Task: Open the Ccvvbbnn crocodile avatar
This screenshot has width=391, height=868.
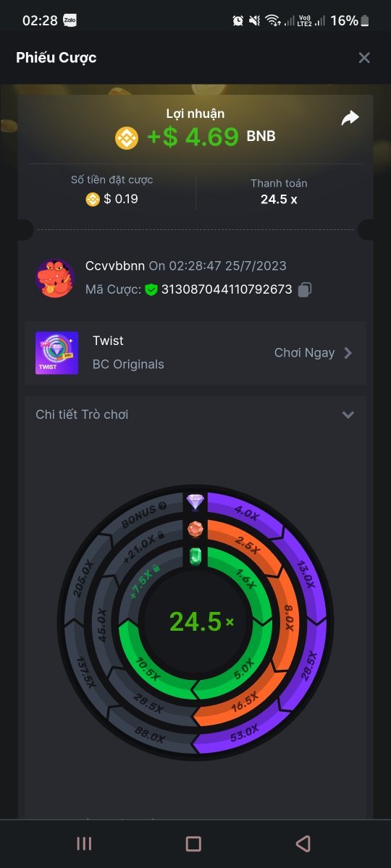Action: pyautogui.click(x=55, y=278)
